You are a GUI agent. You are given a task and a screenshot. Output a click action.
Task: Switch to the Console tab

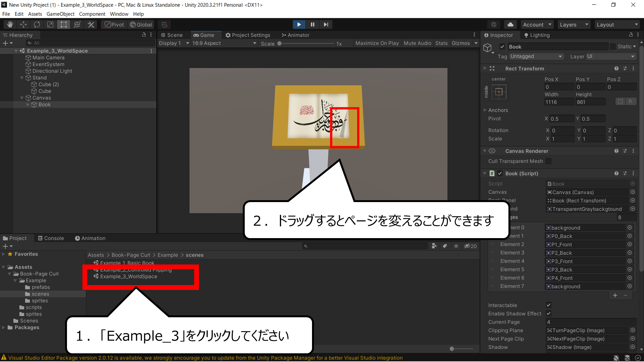(x=51, y=238)
